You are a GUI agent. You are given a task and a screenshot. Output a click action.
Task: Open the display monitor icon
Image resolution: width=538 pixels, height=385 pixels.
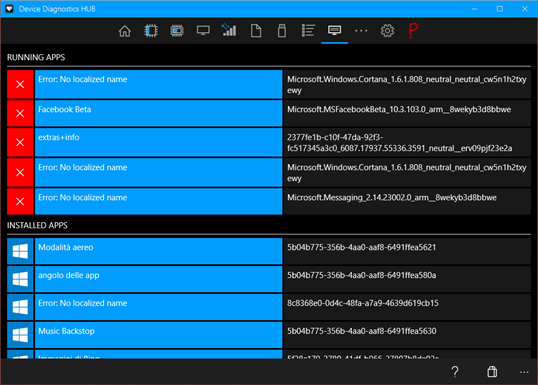203,31
